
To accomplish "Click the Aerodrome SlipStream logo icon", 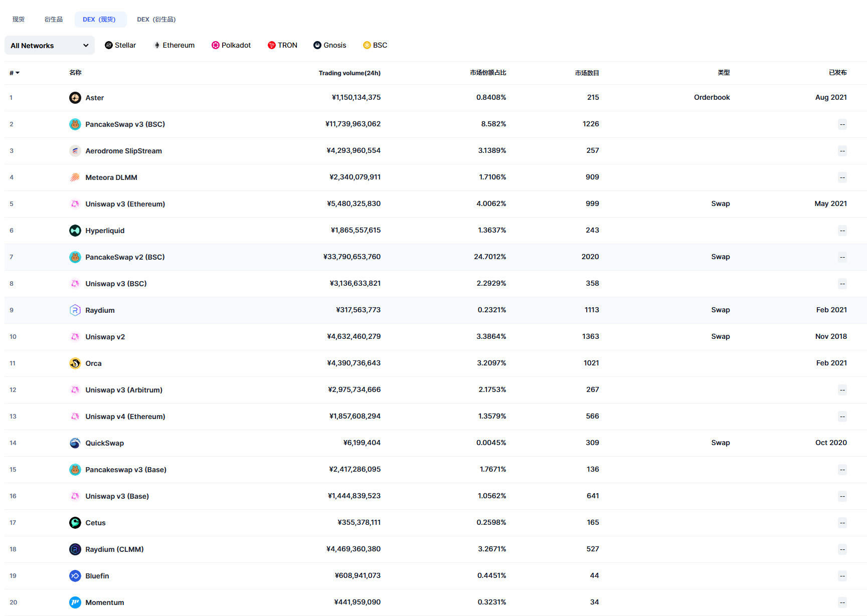I will click(75, 151).
